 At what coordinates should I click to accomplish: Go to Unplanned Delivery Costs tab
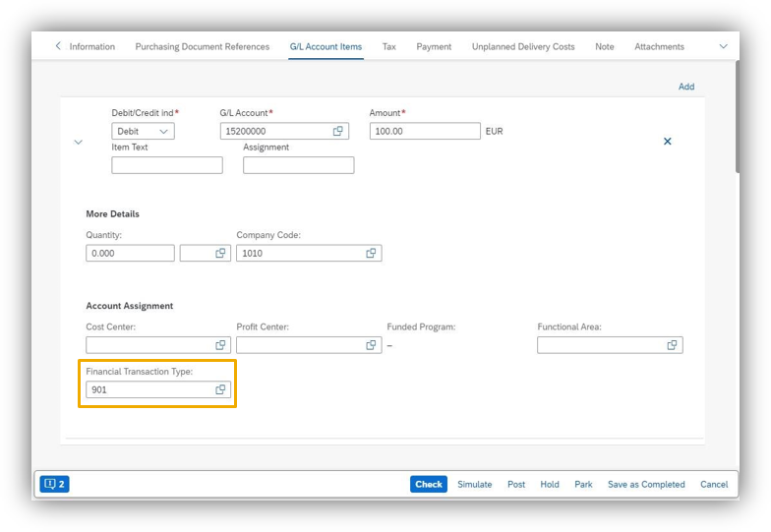coord(523,46)
